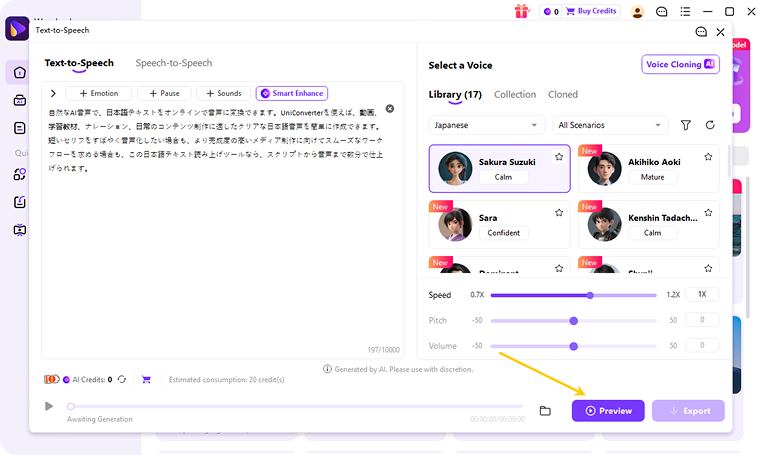764x455 pixels.
Task: Click the gift box icon in title bar
Action: [522, 11]
